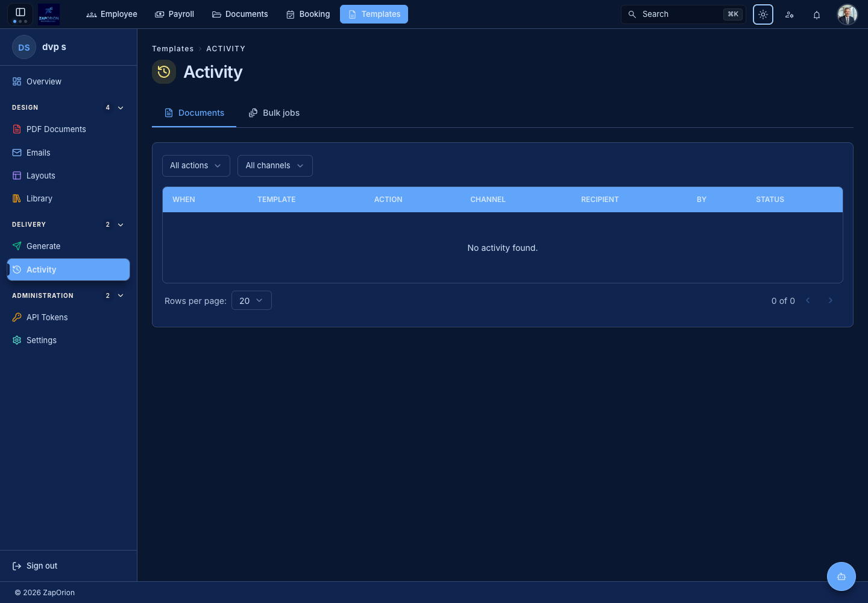
Task: Select the Templates top menu
Action: 374,14
